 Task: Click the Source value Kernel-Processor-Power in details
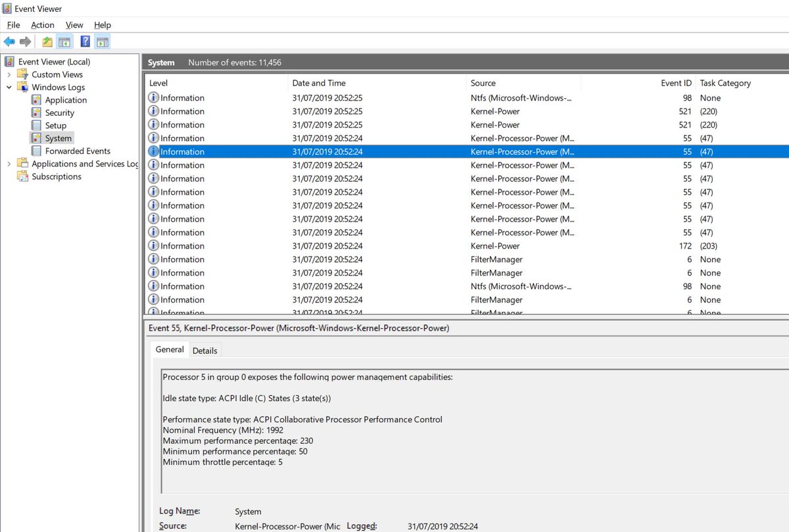pos(287,526)
